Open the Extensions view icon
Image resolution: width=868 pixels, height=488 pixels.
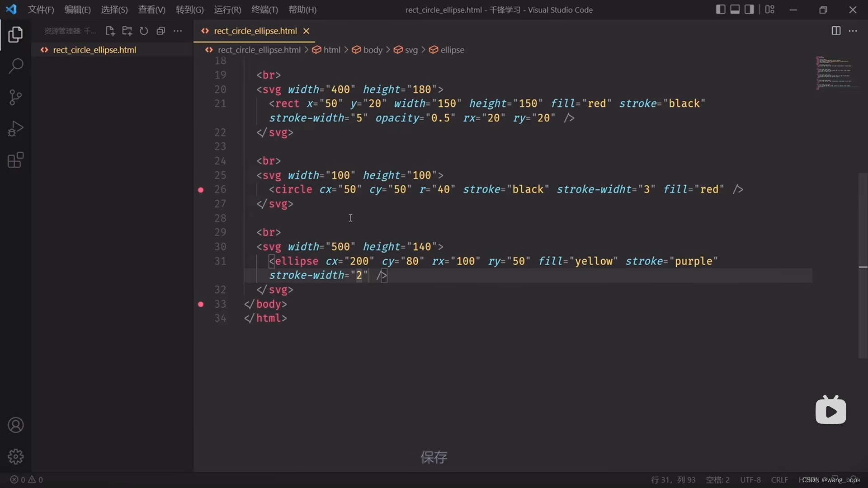tap(15, 160)
